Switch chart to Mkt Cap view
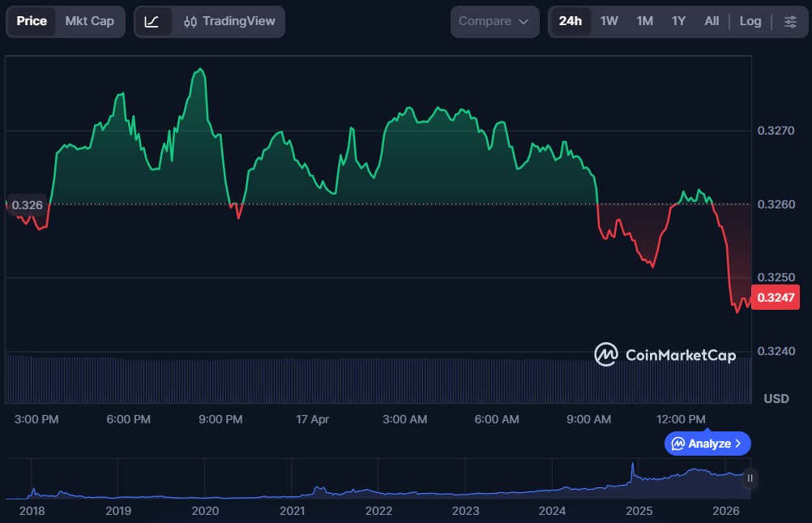The height and width of the screenshot is (523, 812). coord(89,22)
